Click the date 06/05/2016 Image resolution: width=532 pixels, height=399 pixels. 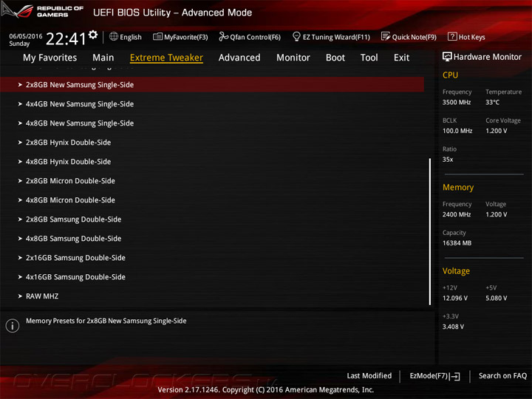click(x=25, y=36)
